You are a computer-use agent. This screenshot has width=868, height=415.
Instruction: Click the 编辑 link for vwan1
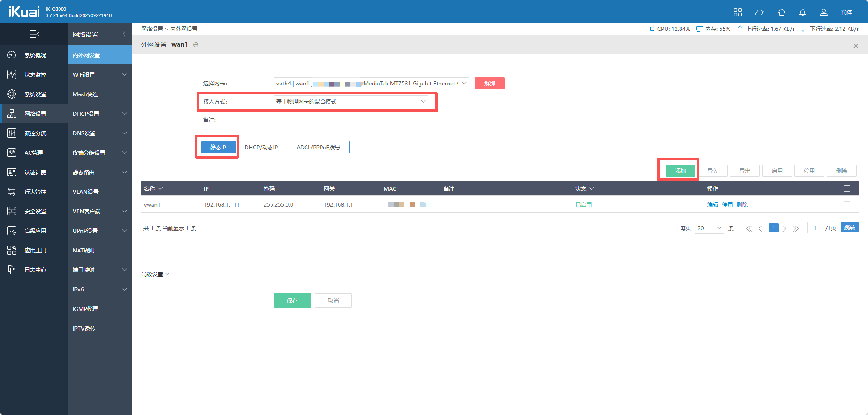[x=712, y=204]
